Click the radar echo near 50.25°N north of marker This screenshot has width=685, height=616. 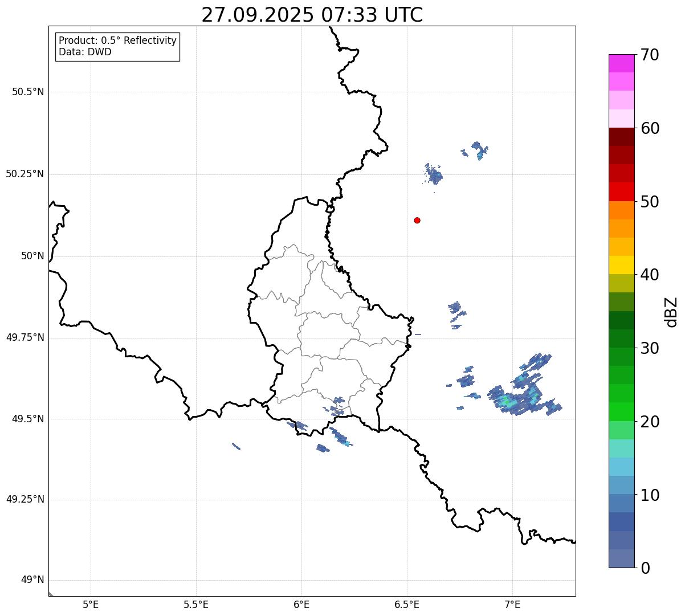click(434, 174)
